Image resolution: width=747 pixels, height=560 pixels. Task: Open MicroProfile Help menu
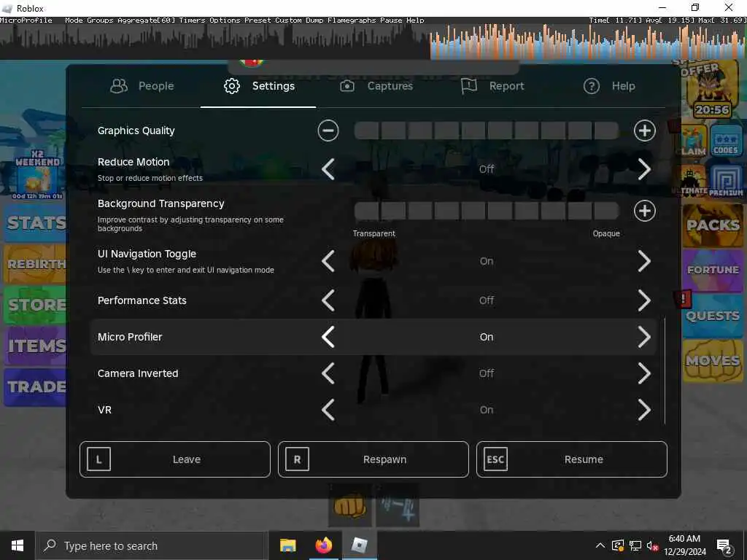tap(415, 20)
